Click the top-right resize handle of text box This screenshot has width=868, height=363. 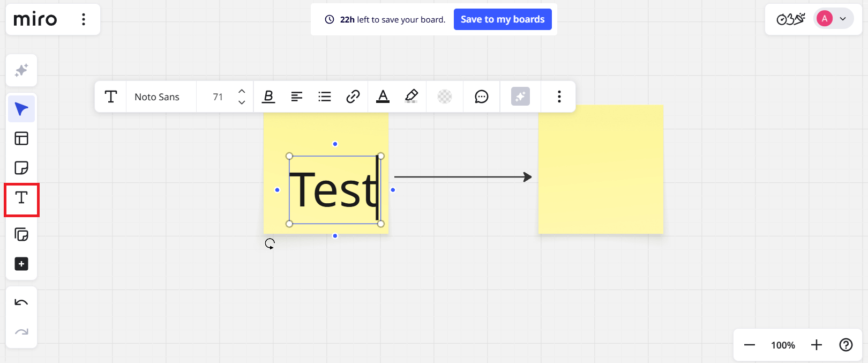[x=381, y=156]
